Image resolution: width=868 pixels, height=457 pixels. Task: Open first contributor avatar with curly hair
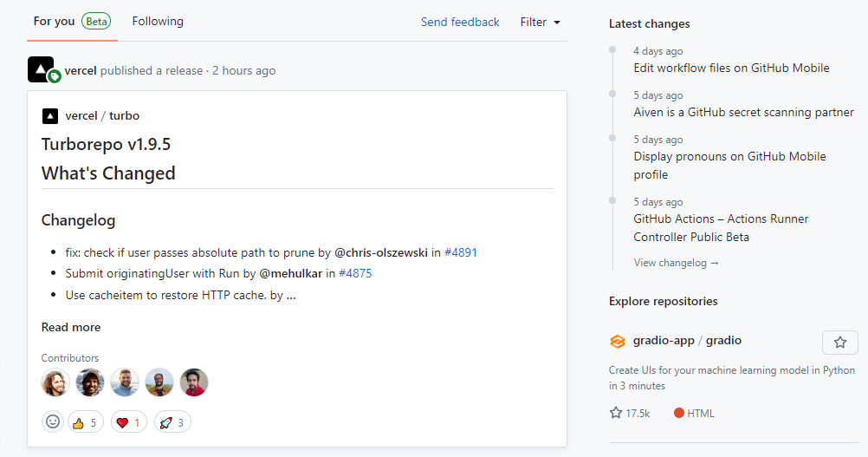point(55,382)
